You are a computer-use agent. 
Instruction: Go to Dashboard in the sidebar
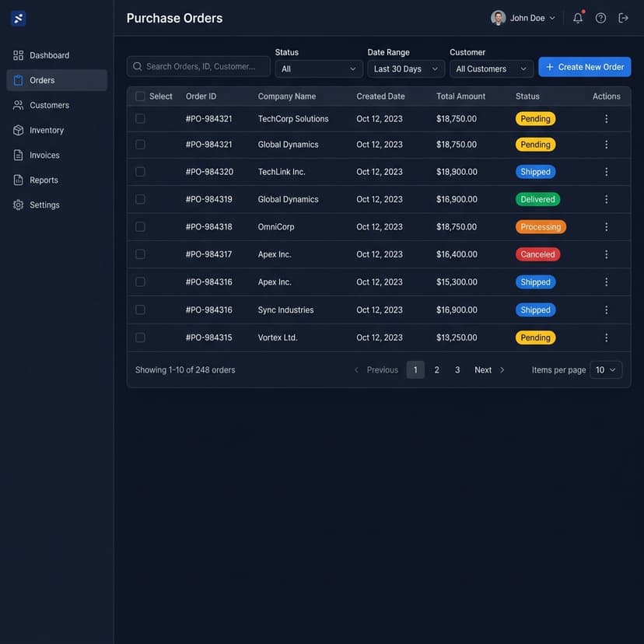(57, 55)
